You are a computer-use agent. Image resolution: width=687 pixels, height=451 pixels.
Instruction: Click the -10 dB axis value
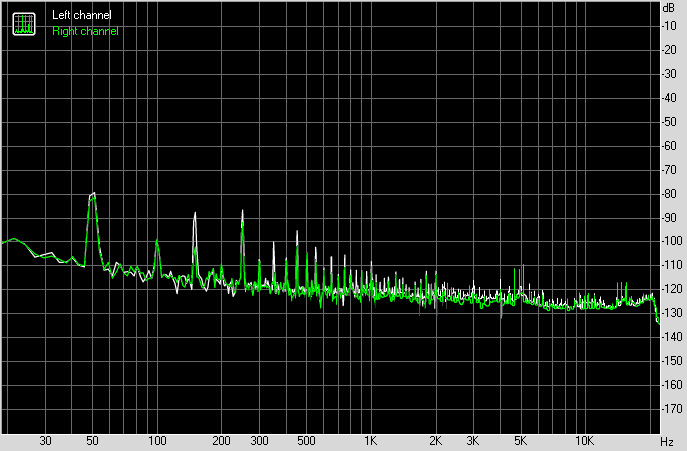coord(669,26)
